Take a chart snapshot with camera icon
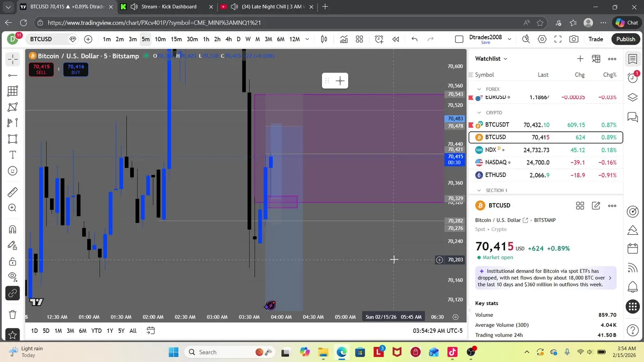The width and height of the screenshot is (644, 362). click(x=574, y=39)
